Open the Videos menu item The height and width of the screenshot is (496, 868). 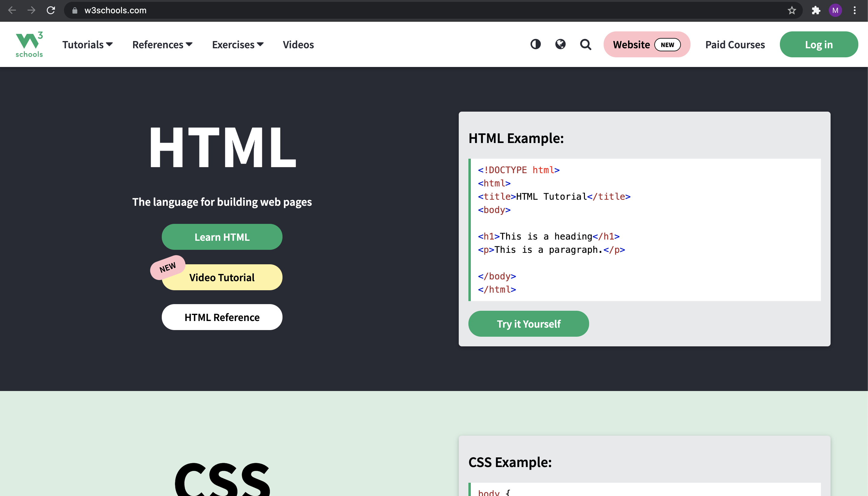pyautogui.click(x=298, y=44)
